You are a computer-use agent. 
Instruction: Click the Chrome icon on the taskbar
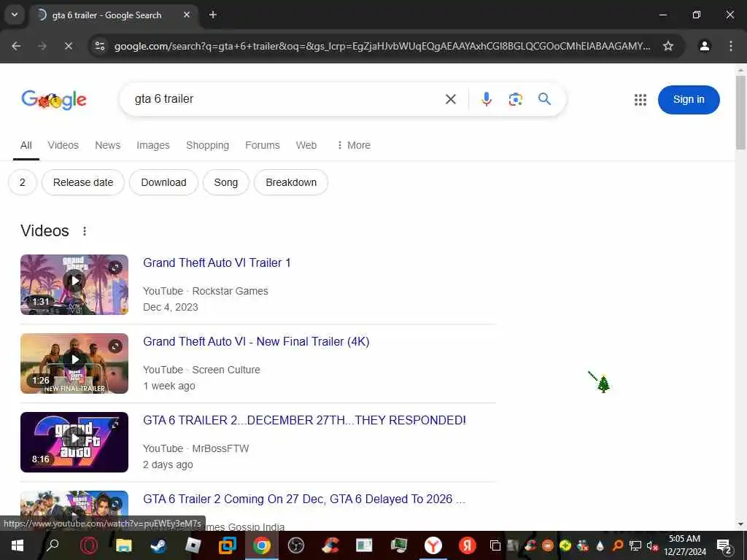pos(262,545)
